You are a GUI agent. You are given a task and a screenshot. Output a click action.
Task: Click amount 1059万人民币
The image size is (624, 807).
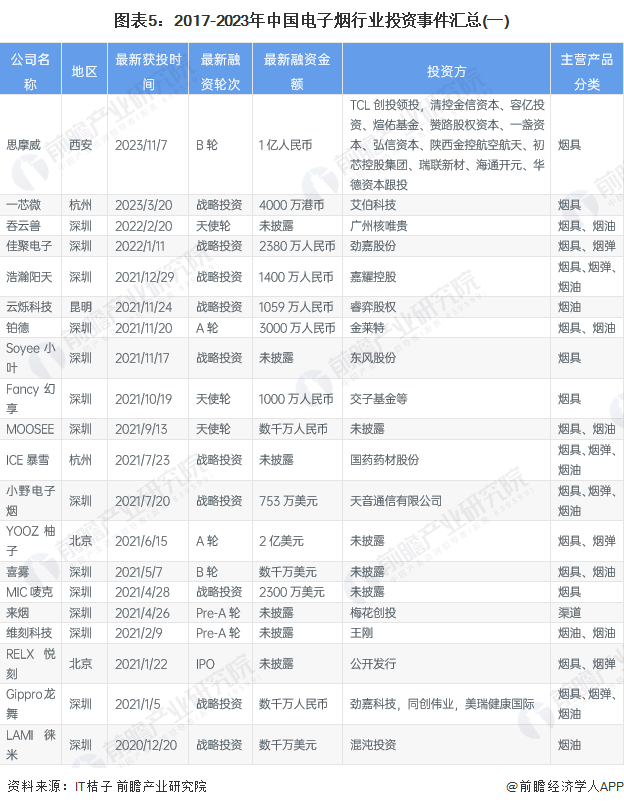pyautogui.click(x=296, y=307)
